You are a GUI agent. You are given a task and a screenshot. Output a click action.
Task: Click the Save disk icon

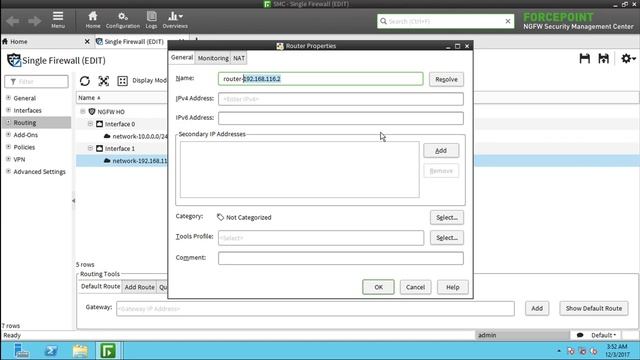point(584,59)
